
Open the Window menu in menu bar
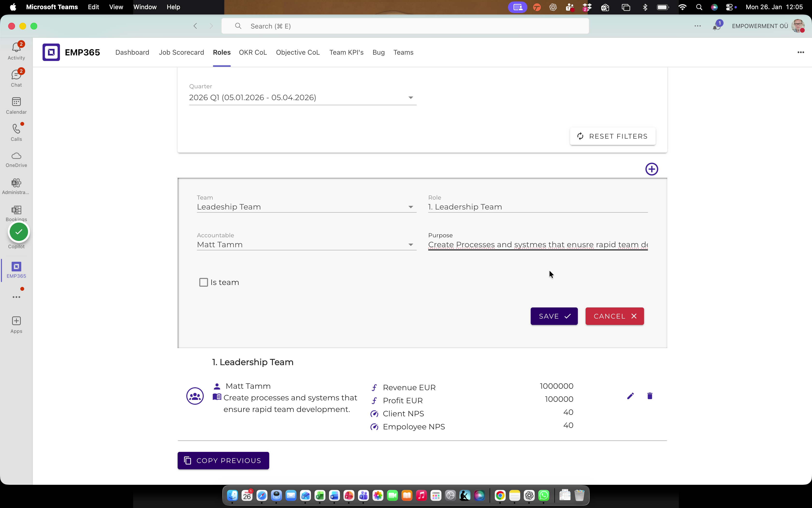(x=145, y=7)
